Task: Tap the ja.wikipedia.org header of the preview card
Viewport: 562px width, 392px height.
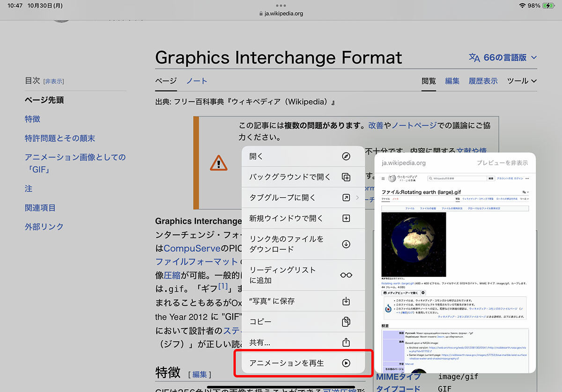Action: click(404, 163)
